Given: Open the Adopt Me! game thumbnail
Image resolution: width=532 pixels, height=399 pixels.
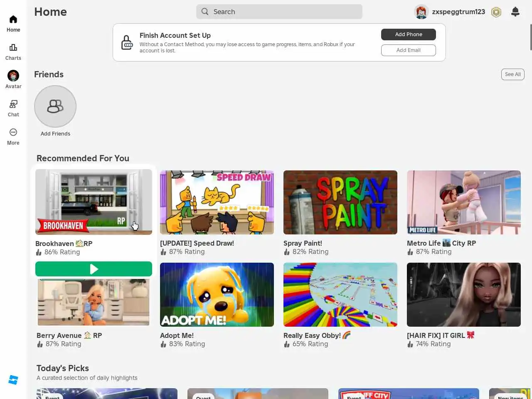Looking at the screenshot, I should pyautogui.click(x=217, y=295).
